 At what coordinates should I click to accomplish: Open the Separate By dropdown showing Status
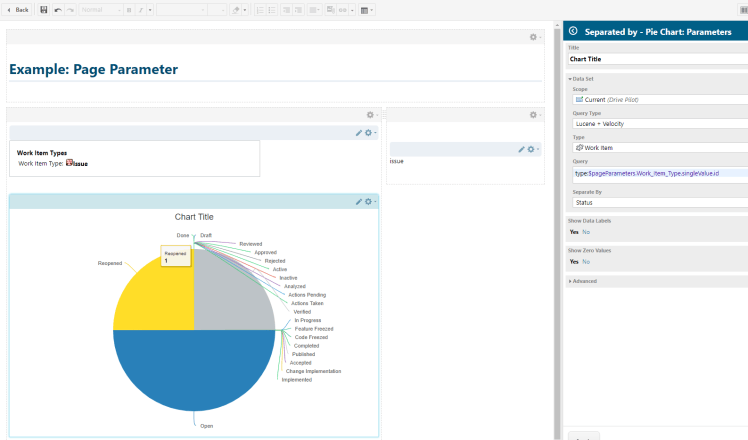(660, 202)
